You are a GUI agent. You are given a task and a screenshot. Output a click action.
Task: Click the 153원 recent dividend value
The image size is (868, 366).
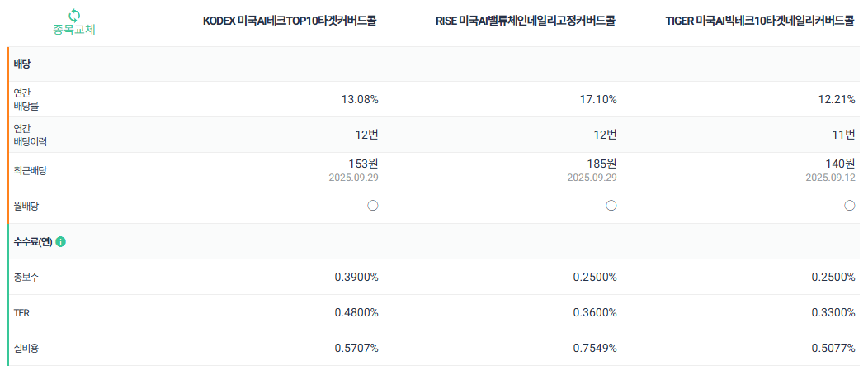click(364, 164)
